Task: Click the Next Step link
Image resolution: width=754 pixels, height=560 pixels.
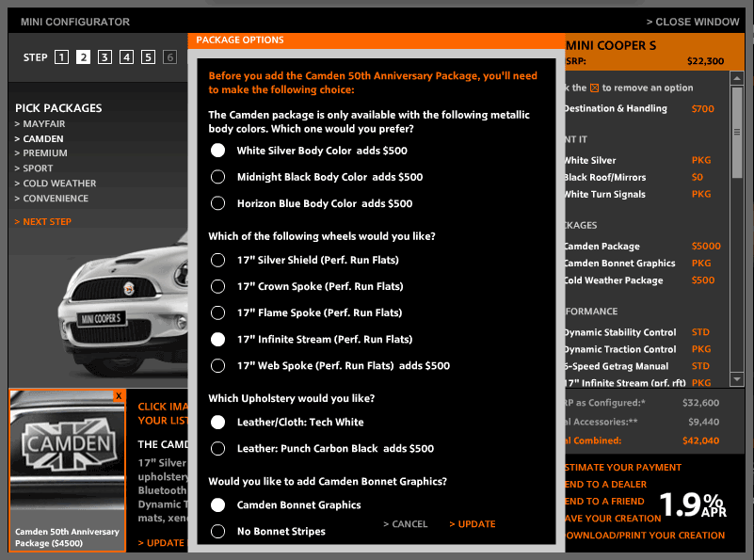Action: pyautogui.click(x=42, y=221)
